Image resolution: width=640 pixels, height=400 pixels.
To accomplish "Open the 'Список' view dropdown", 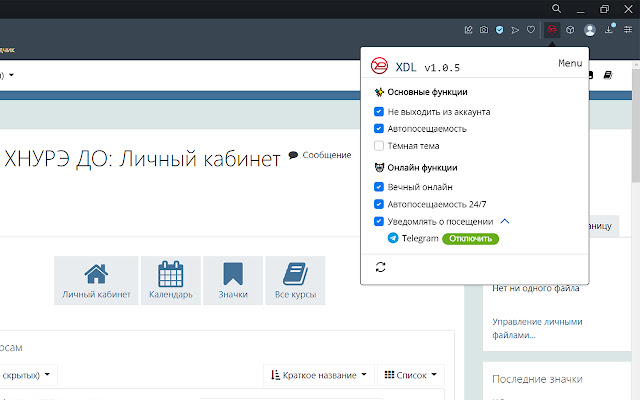I will click(411, 376).
